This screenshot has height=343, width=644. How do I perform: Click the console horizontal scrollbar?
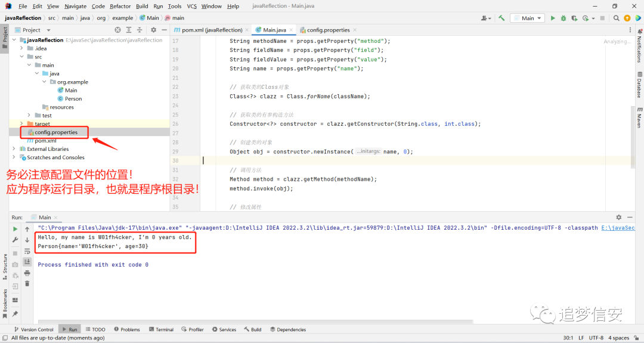coord(255,322)
